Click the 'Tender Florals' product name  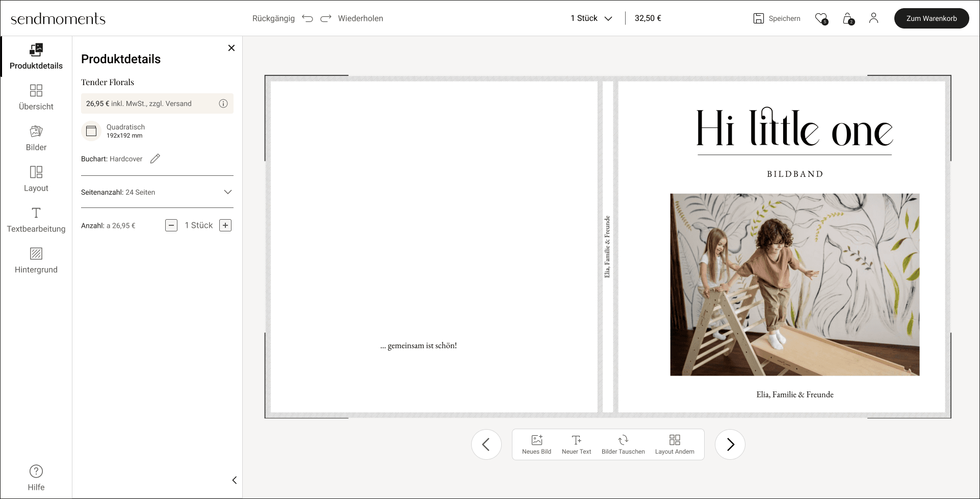[x=108, y=82]
